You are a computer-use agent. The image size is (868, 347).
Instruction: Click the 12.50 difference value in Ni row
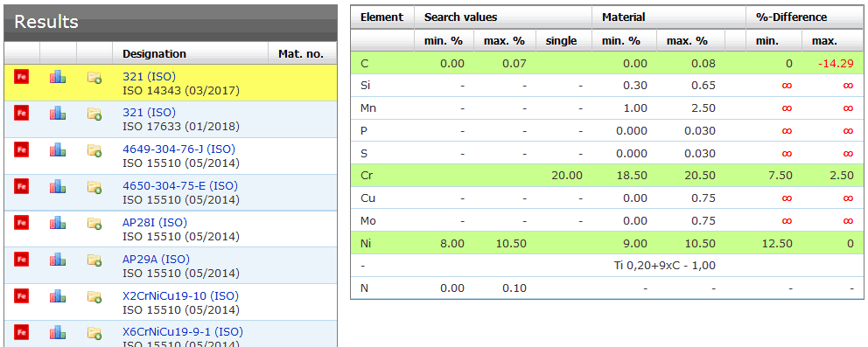777,243
